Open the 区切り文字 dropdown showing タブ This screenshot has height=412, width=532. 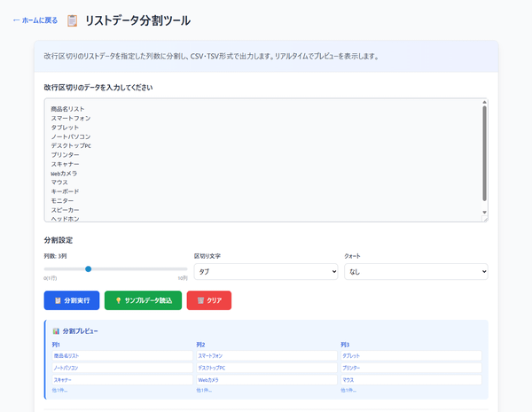pos(265,272)
